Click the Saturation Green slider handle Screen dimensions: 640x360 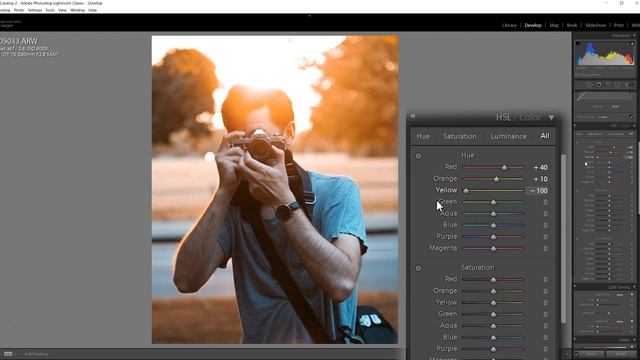point(493,315)
